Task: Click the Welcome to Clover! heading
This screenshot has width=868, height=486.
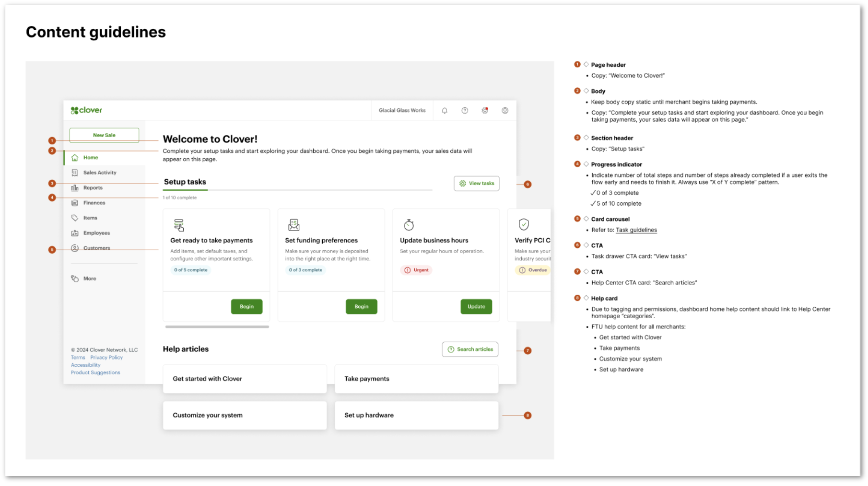Action: click(210, 139)
